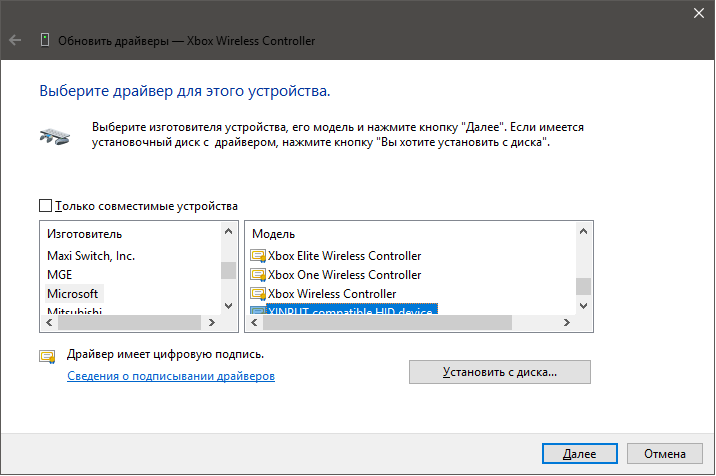Go back using the arrow icon
Screen dimensions: 716x476
point(15,41)
